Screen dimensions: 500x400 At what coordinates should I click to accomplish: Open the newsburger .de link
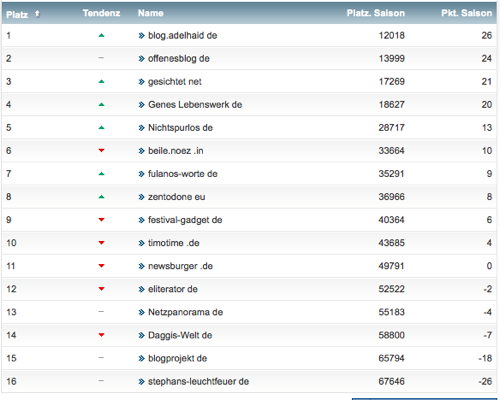(180, 266)
